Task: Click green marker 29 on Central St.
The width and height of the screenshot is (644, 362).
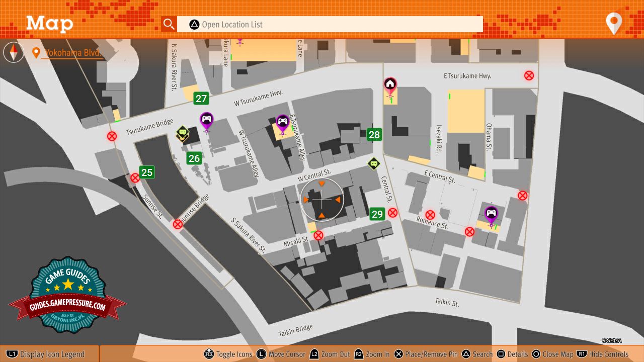Action: [x=377, y=214]
